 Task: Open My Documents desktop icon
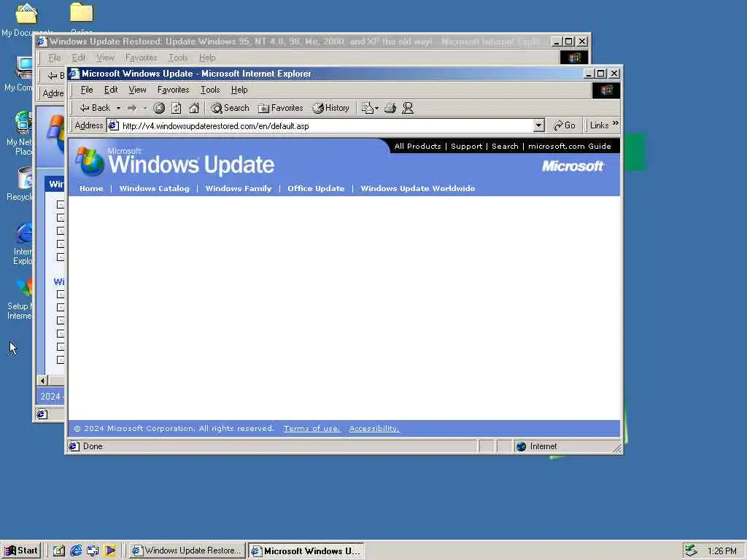pyautogui.click(x=26, y=19)
